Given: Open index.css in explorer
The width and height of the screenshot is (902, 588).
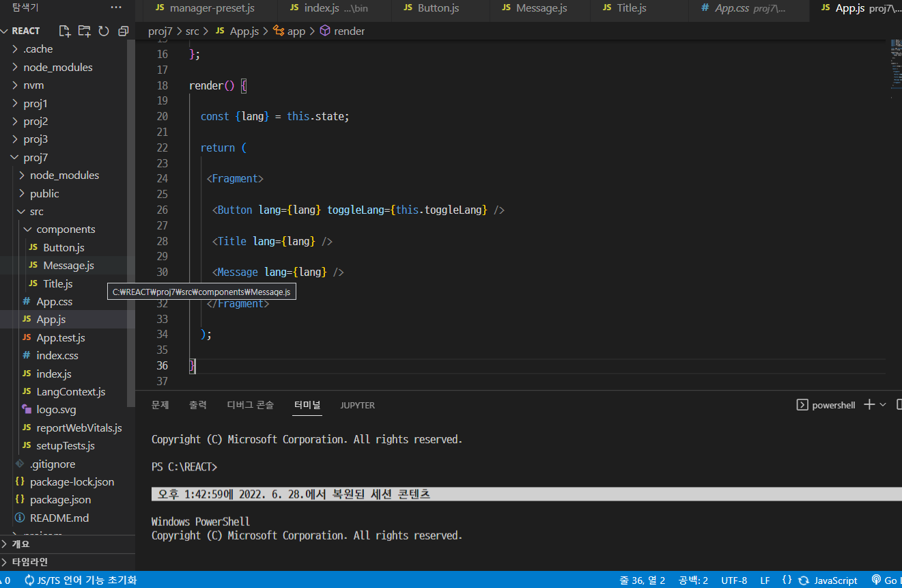Looking at the screenshot, I should click(57, 355).
